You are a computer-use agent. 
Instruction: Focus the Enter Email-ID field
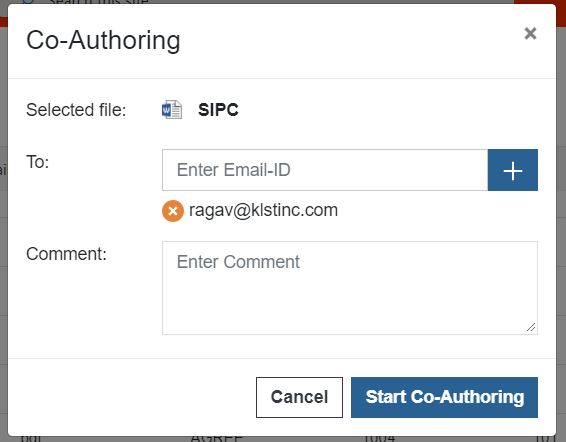(325, 170)
